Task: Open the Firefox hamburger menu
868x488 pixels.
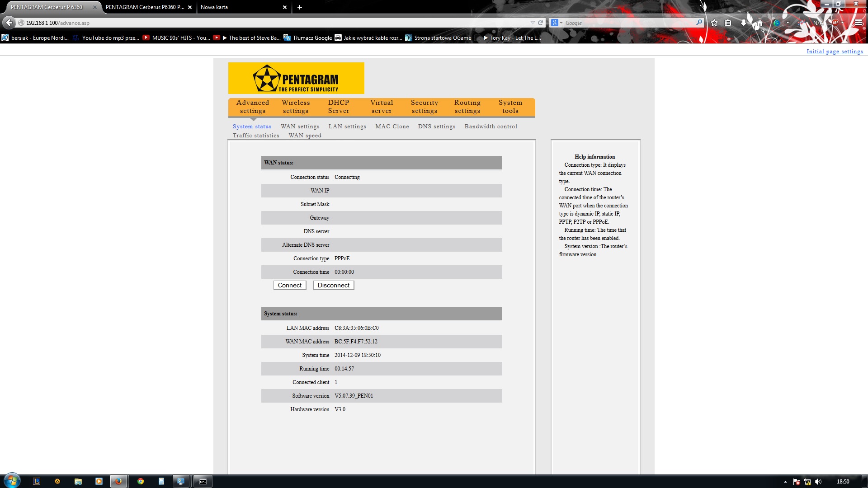Action: (x=858, y=23)
